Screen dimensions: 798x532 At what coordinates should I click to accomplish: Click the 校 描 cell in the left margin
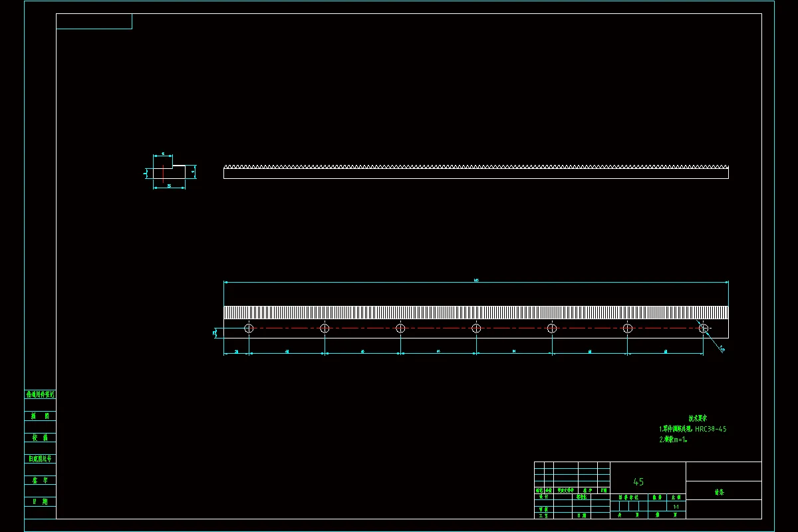click(x=41, y=438)
